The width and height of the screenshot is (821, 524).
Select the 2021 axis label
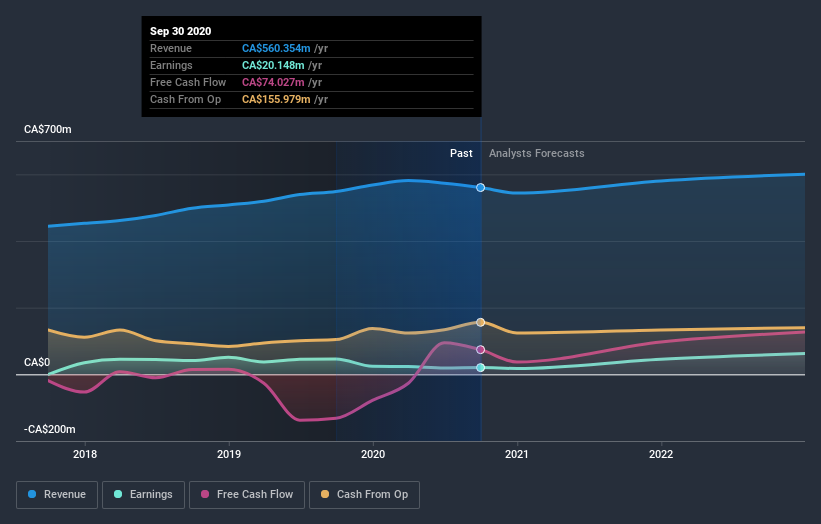517,454
